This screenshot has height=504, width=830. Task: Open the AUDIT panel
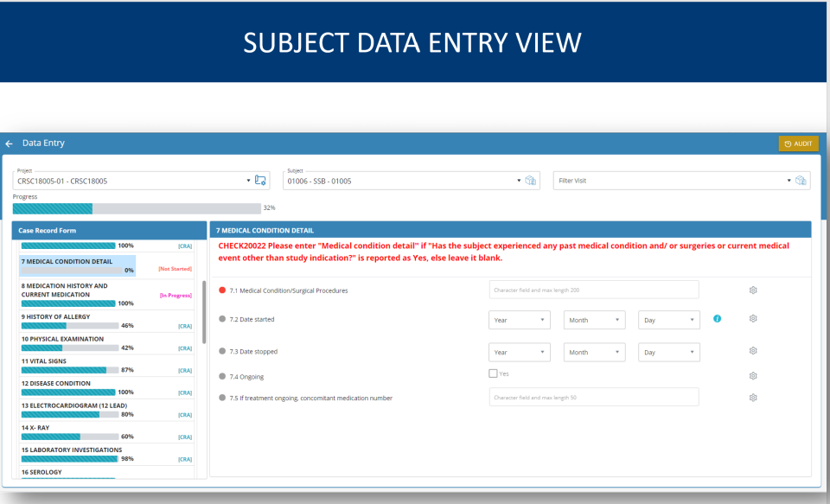pyautogui.click(x=797, y=144)
